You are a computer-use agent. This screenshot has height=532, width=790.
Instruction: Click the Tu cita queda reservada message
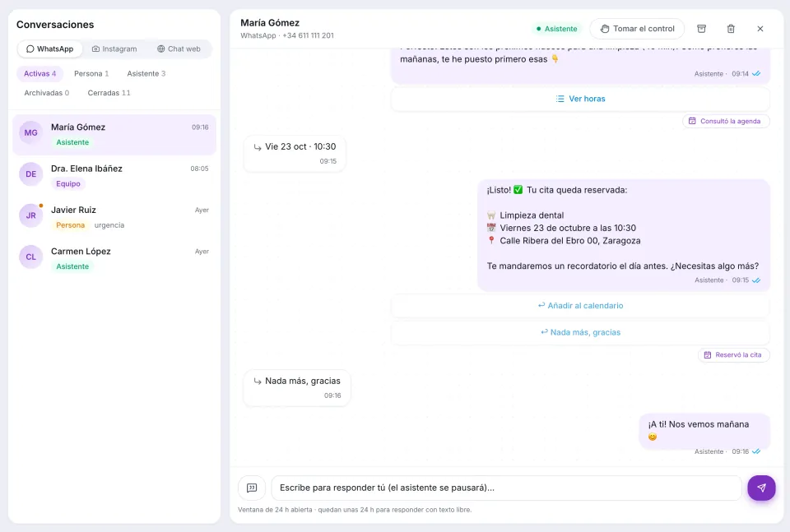tap(624, 235)
